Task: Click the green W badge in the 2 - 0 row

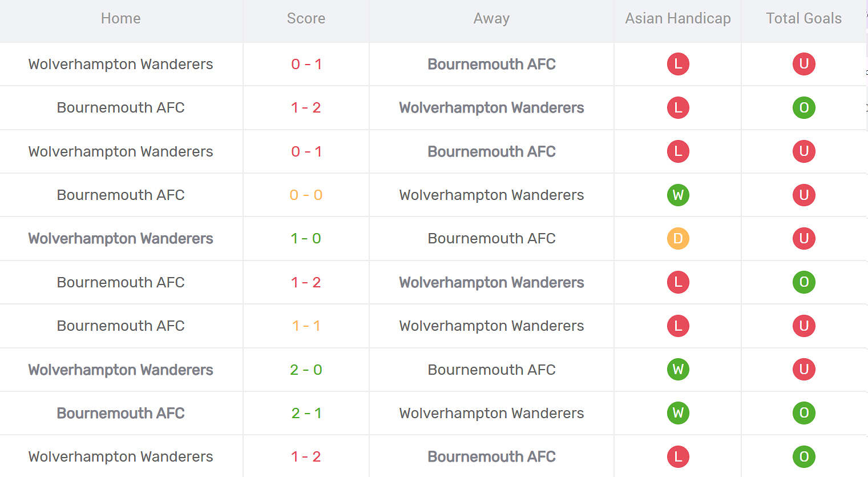Action: [678, 370]
